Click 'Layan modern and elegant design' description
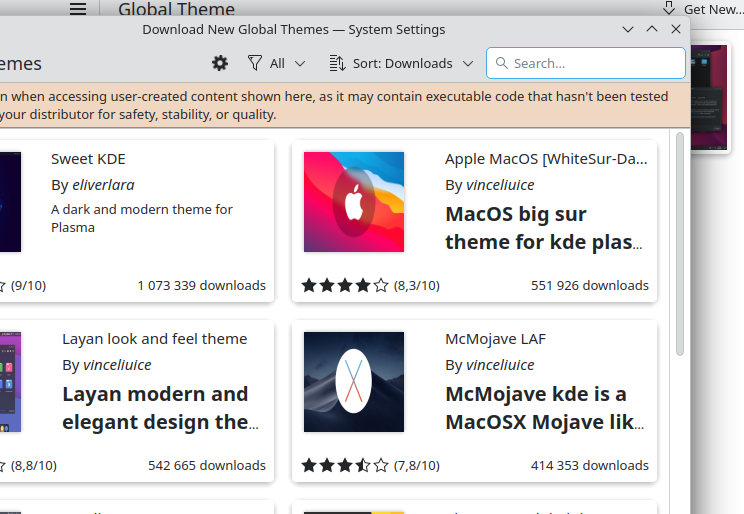The height and width of the screenshot is (514, 744). [160, 408]
